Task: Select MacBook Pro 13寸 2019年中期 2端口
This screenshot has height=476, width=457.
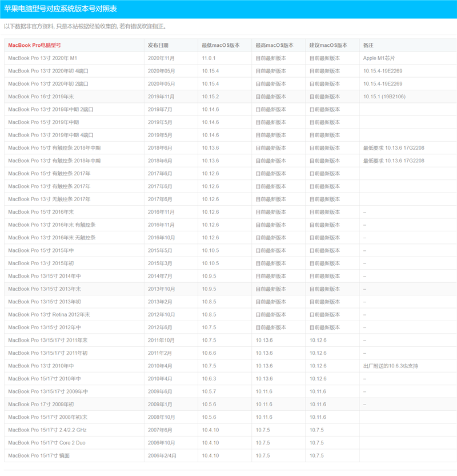Action: [x=51, y=109]
